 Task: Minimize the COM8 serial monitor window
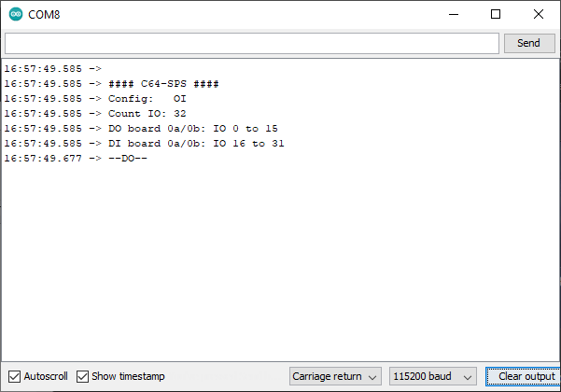coord(454,14)
